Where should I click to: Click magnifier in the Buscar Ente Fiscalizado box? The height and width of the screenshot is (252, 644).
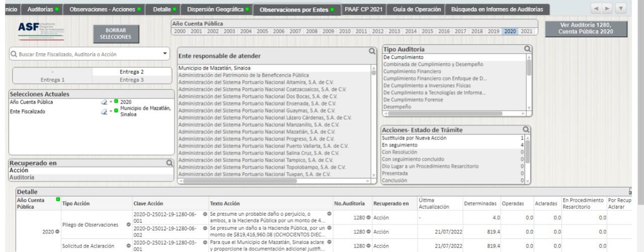[x=14, y=54]
